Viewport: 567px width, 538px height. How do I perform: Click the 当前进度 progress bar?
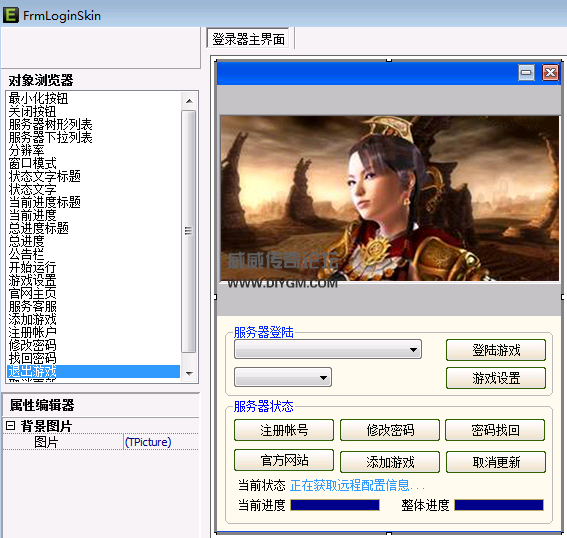[x=335, y=505]
